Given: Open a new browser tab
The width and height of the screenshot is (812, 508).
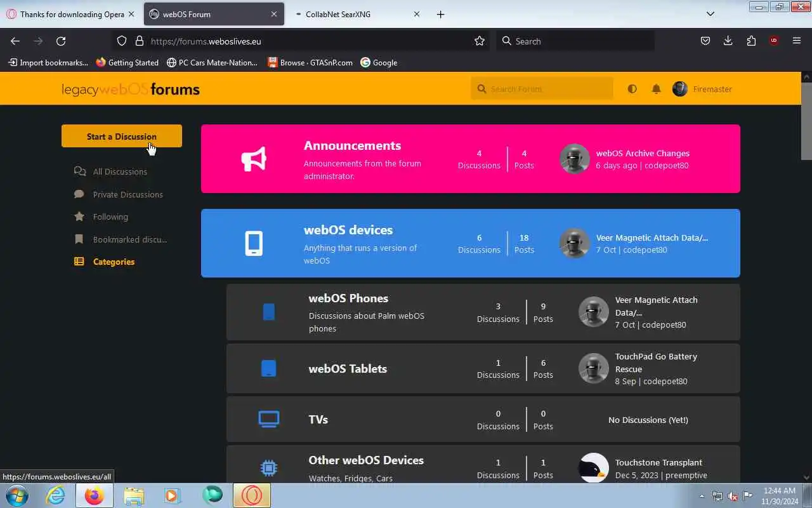Looking at the screenshot, I should [441, 14].
